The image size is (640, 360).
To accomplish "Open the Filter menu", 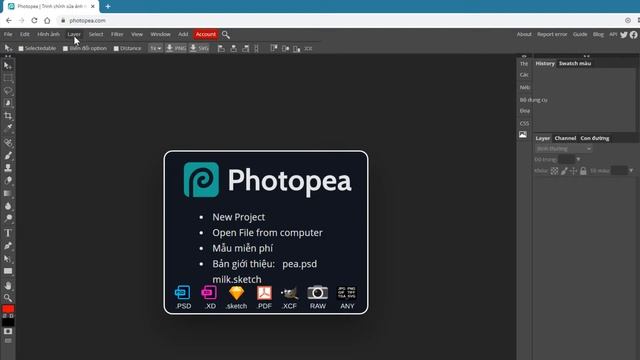I will [x=117, y=34].
